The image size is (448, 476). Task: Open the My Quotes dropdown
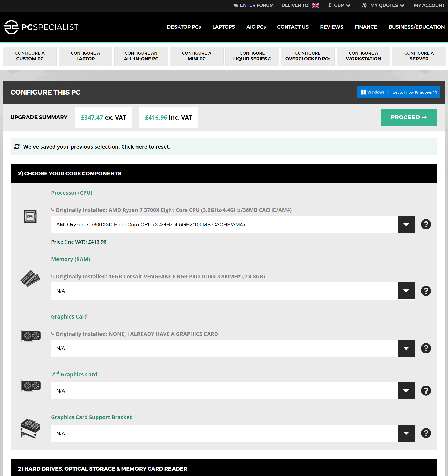tap(383, 5)
